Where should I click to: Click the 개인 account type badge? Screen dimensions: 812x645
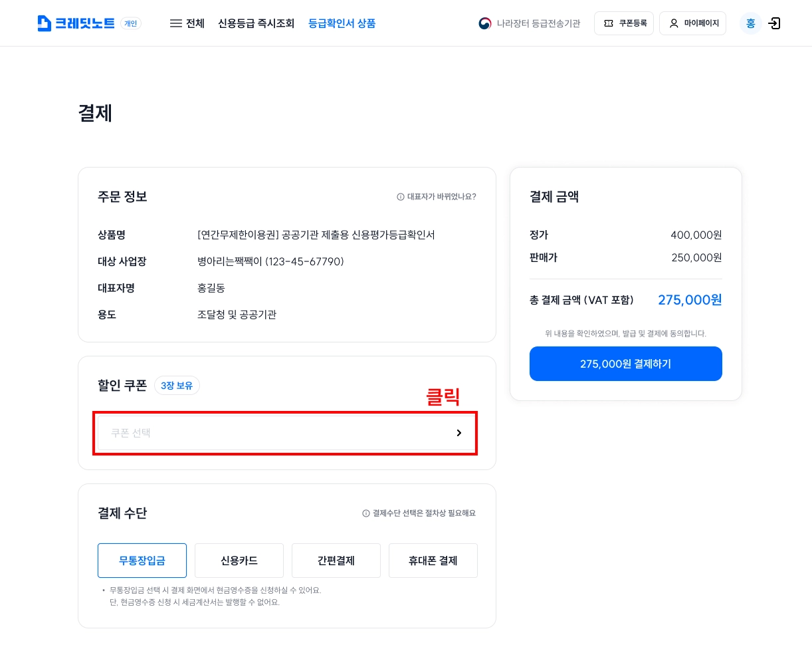point(131,24)
